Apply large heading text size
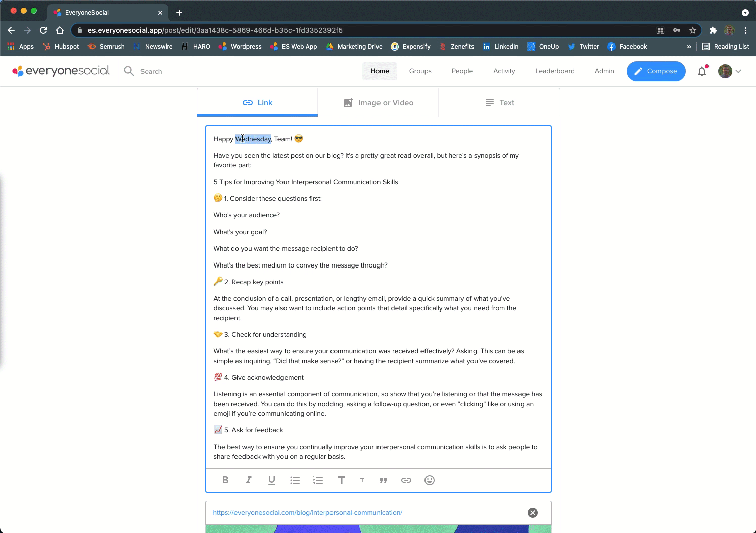 point(341,480)
